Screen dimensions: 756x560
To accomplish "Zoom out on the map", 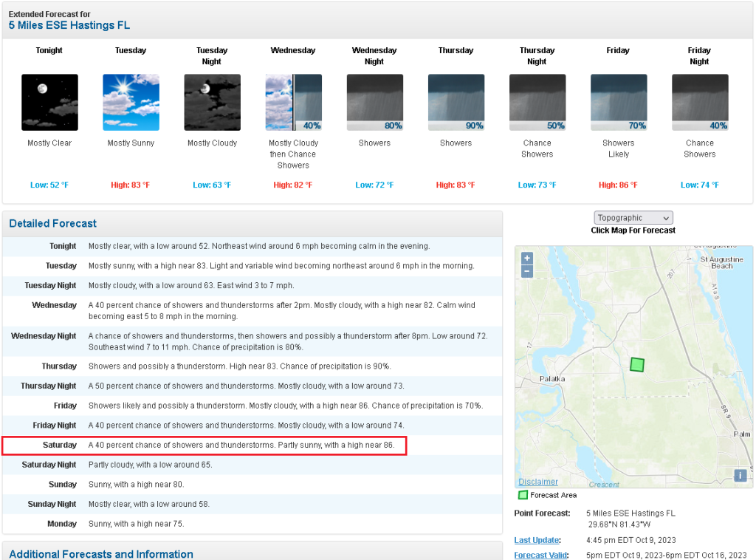I will click(526, 271).
